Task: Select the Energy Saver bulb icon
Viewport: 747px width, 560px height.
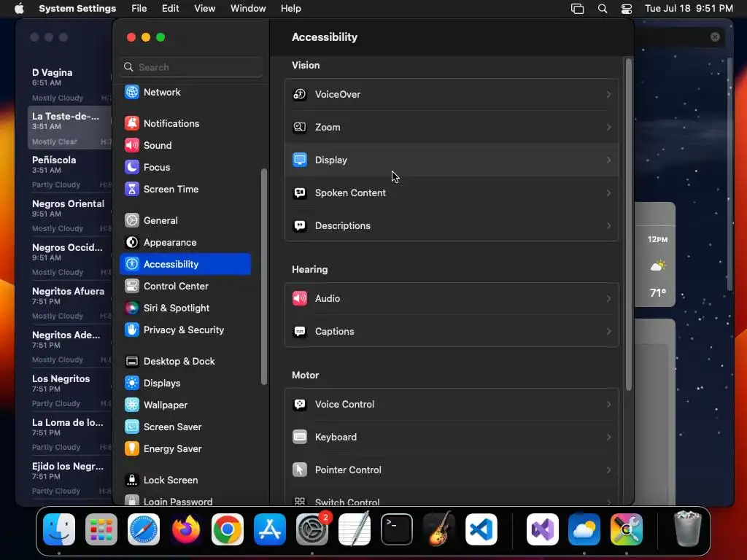Action: coord(132,449)
